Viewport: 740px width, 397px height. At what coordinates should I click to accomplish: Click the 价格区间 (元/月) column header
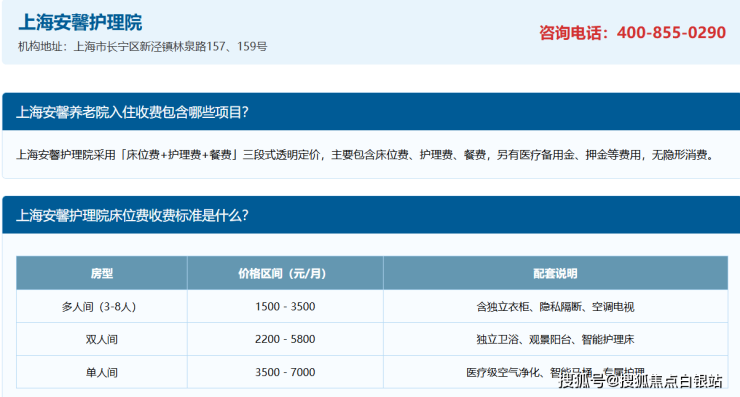coord(285,273)
